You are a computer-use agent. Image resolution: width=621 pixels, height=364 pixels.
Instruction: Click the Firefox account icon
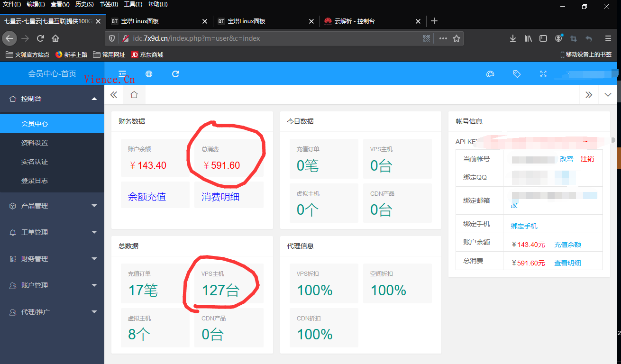pyautogui.click(x=558, y=38)
